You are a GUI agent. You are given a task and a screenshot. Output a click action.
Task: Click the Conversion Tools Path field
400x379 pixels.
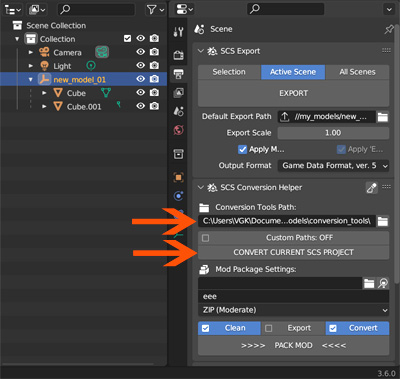pos(287,221)
